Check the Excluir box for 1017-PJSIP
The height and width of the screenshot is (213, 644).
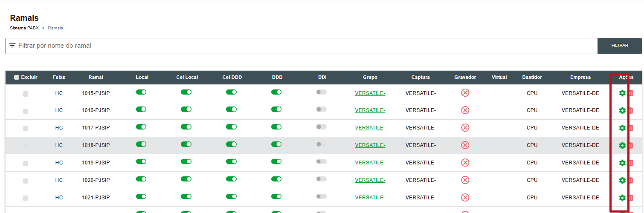click(26, 129)
